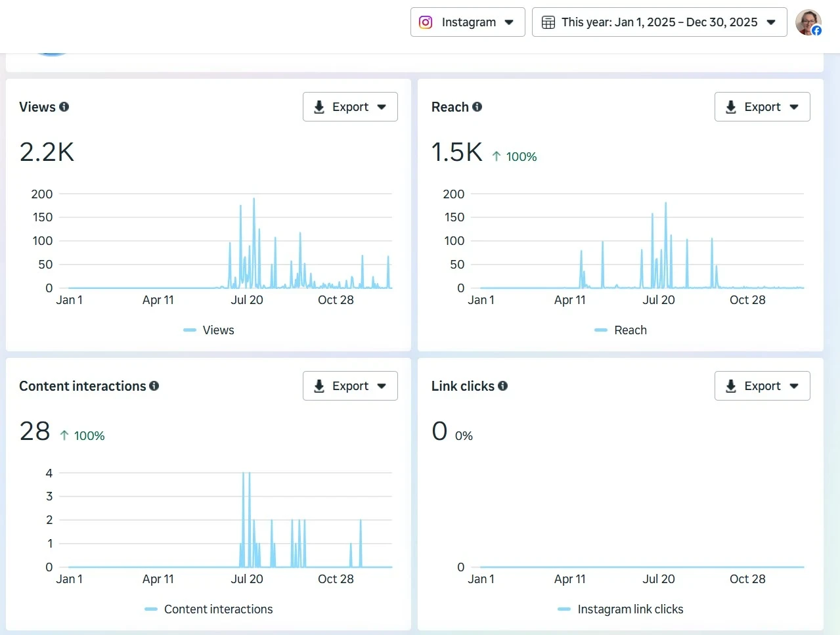The image size is (840, 635).
Task: Click the info icon beside Reach
Action: (x=477, y=106)
